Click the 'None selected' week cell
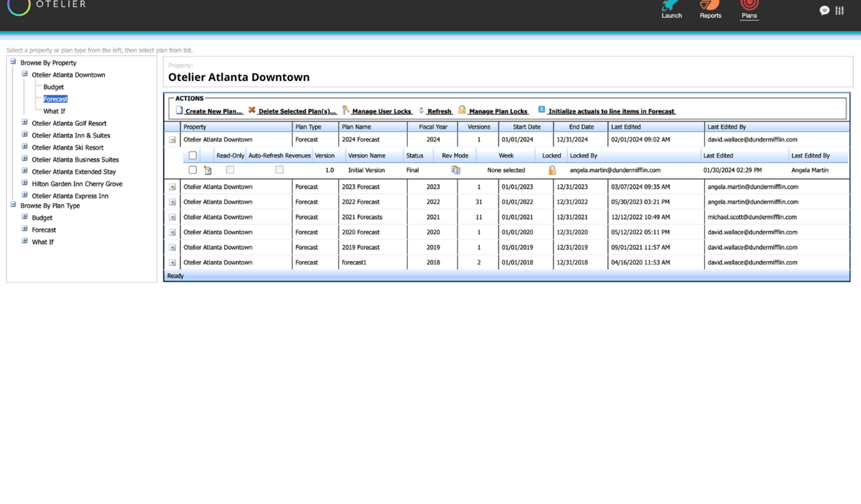 [x=506, y=170]
